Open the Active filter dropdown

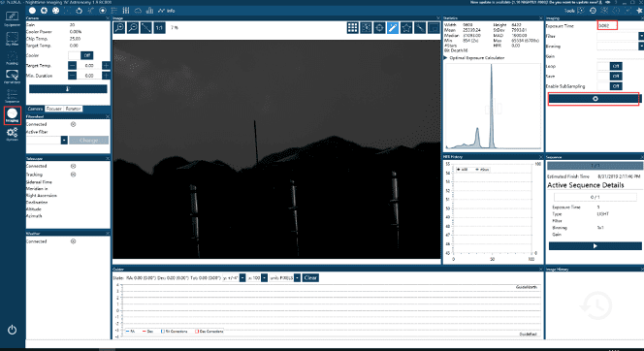tap(64, 140)
